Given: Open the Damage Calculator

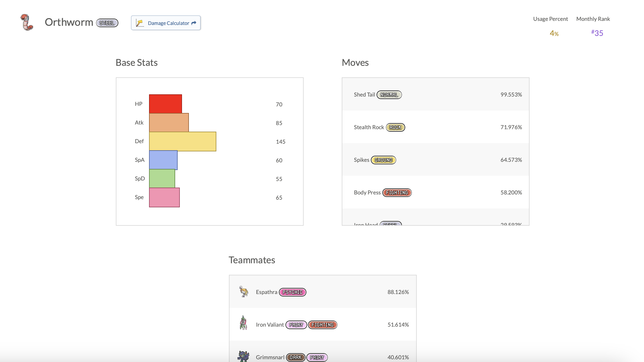Looking at the screenshot, I should click(166, 23).
